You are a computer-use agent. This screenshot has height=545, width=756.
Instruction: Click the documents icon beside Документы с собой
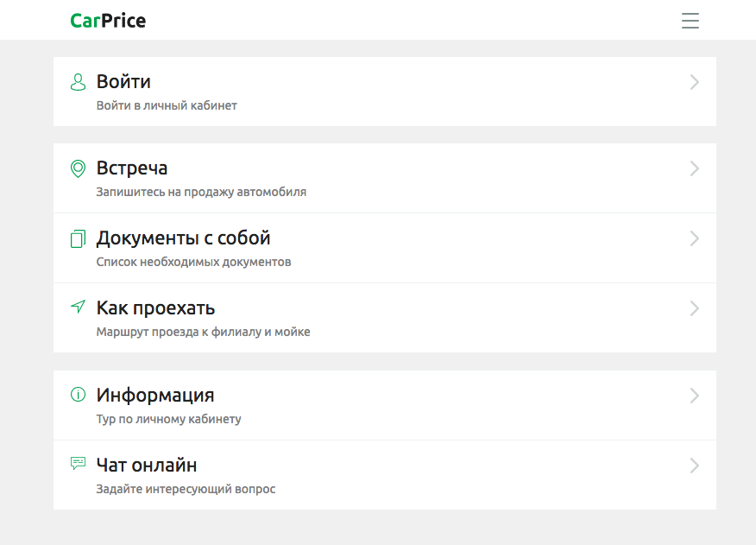[79, 238]
